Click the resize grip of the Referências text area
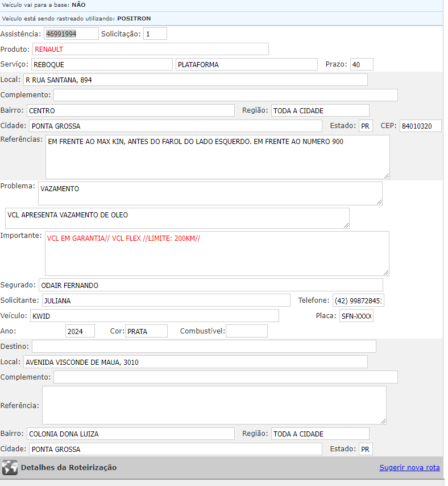 (x=387, y=176)
